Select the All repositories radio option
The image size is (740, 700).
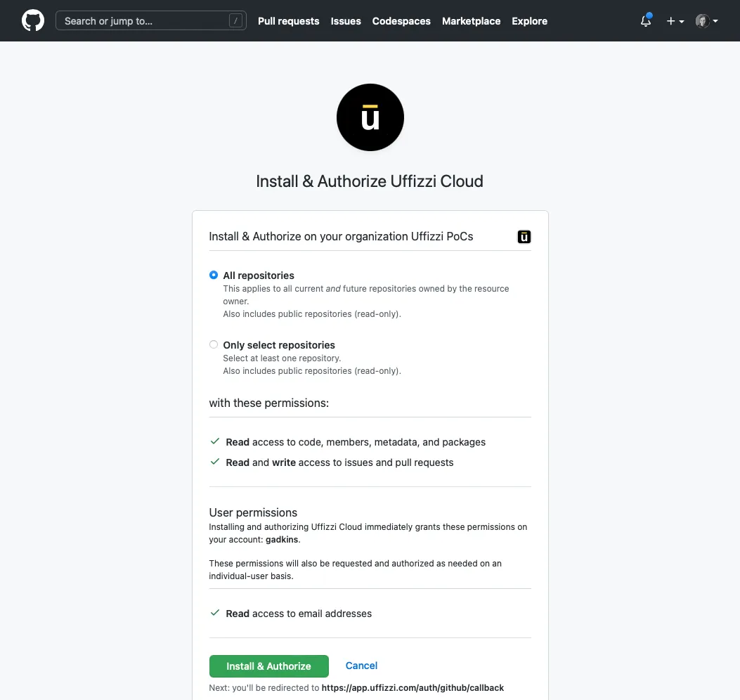pyautogui.click(x=214, y=276)
